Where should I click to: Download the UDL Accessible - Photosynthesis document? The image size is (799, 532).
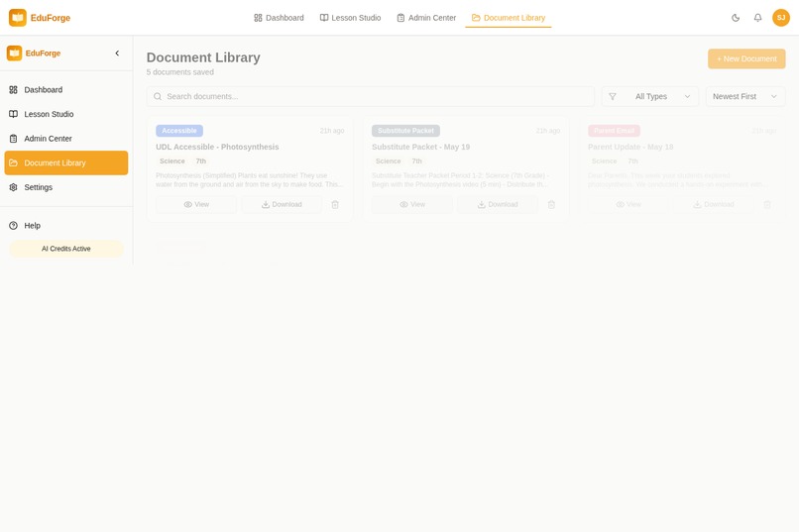[x=282, y=204]
